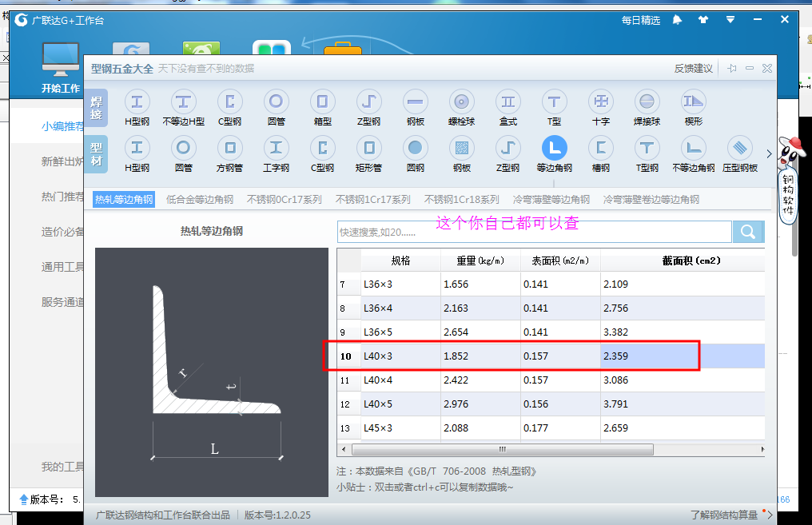Screen dimensions: 812x525
Task: Click the horizontal table scrollbar thumb
Action: (x=503, y=449)
